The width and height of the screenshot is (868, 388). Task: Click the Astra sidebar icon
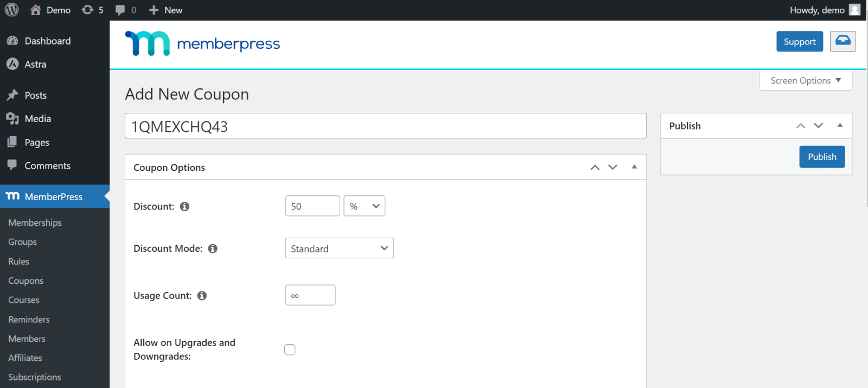click(x=12, y=64)
